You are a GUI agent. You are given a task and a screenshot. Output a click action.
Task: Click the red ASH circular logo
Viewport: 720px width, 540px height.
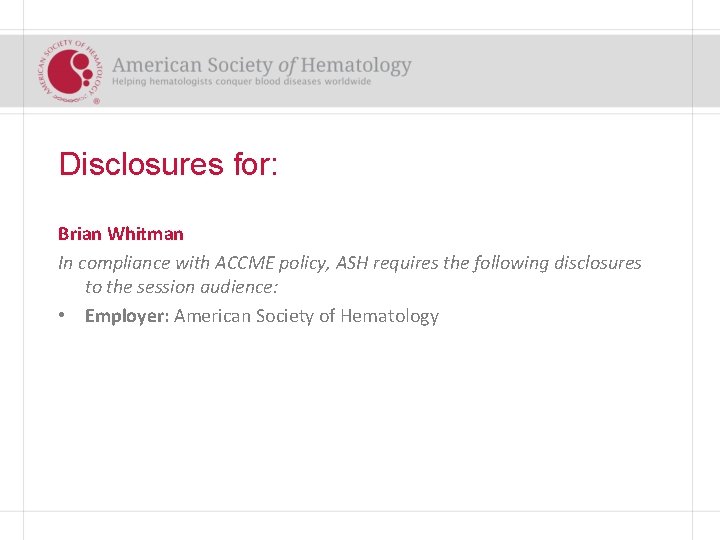tap(71, 68)
